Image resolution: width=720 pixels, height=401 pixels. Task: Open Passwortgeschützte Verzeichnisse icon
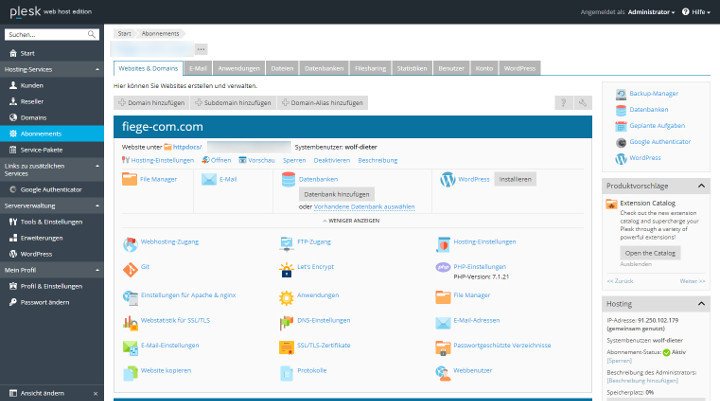click(443, 348)
